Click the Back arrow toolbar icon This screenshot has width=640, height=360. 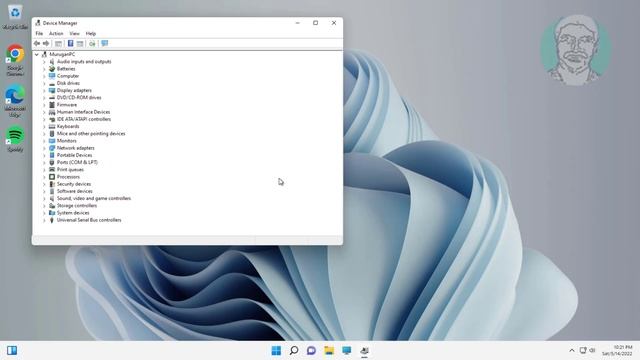click(37, 43)
